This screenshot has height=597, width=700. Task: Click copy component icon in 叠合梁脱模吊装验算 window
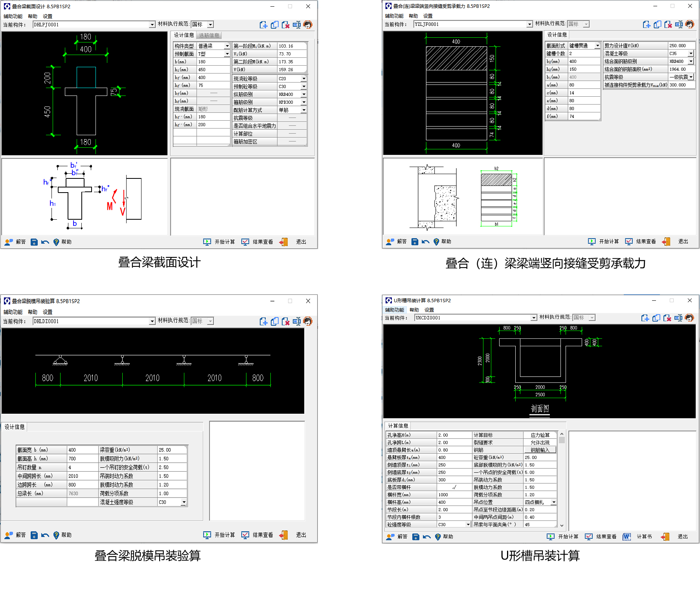tap(274, 321)
